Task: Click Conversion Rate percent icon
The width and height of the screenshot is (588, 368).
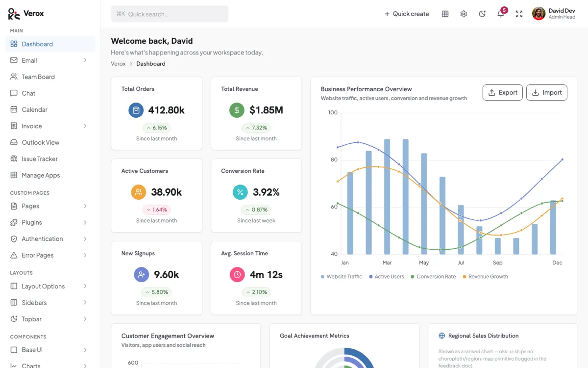Action: coord(240,192)
